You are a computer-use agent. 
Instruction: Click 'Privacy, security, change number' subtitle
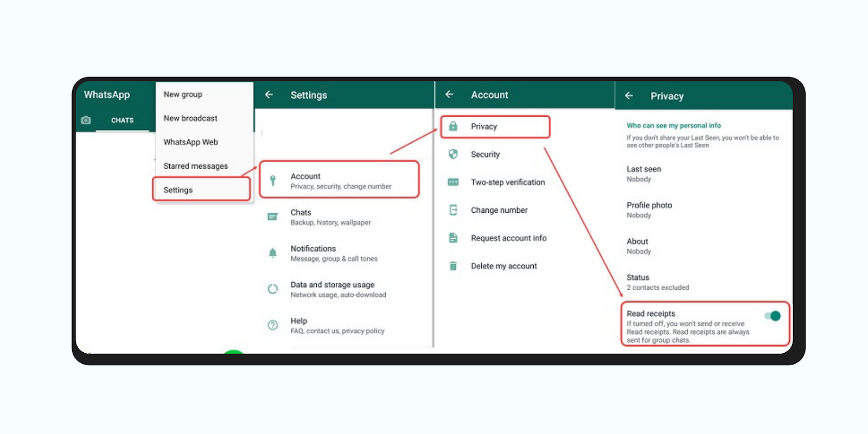pyautogui.click(x=341, y=186)
